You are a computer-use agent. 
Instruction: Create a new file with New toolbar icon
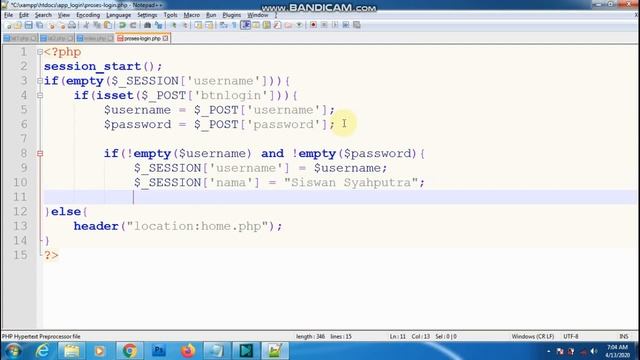[8, 25]
